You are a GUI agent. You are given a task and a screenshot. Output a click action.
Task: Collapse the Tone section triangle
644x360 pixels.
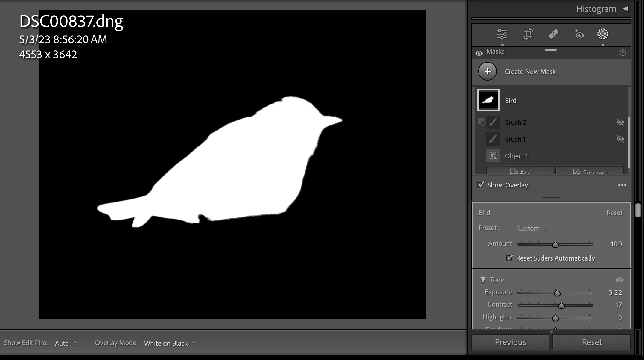tap(483, 280)
